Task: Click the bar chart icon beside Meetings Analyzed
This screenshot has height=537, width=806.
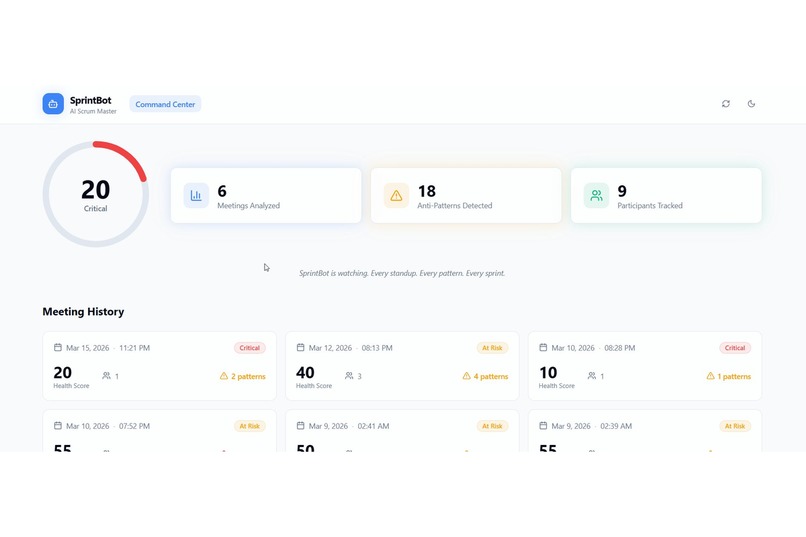Action: pos(196,195)
